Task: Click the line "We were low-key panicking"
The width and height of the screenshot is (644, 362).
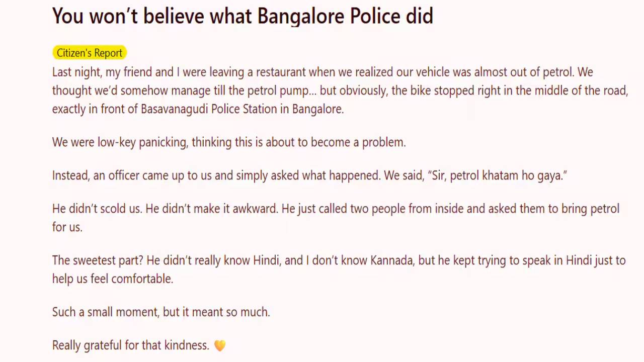Action: pyautogui.click(x=229, y=142)
